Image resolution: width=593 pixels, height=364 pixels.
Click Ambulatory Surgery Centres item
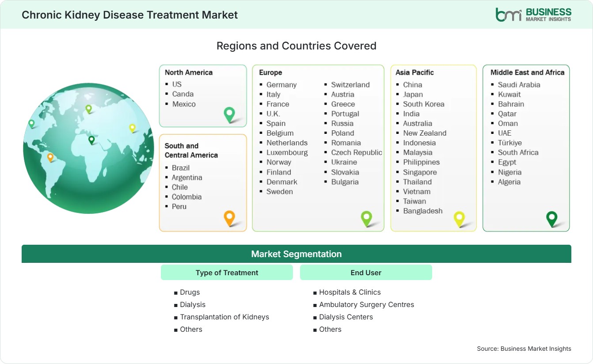tap(367, 305)
